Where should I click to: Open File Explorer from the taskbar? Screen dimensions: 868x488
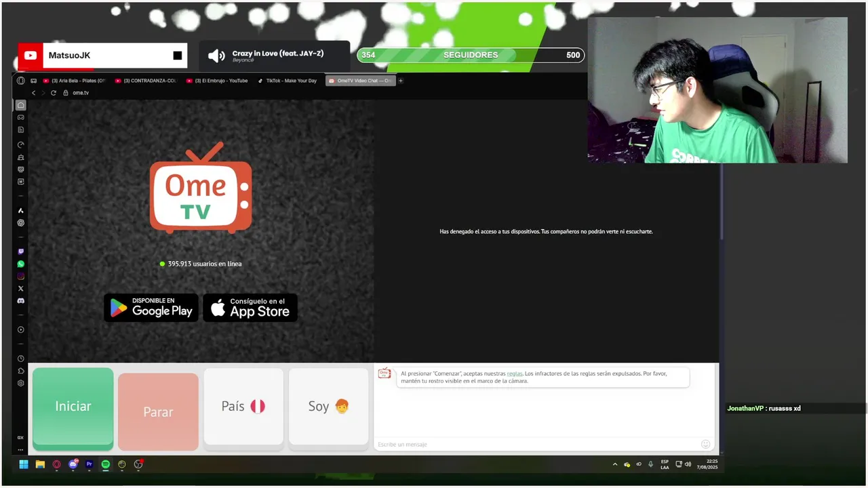click(x=40, y=464)
